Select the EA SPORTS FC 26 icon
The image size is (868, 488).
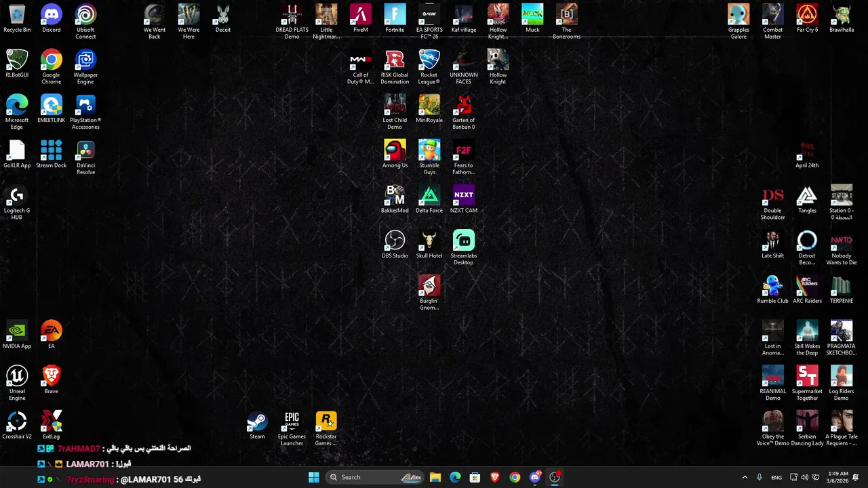(x=429, y=22)
